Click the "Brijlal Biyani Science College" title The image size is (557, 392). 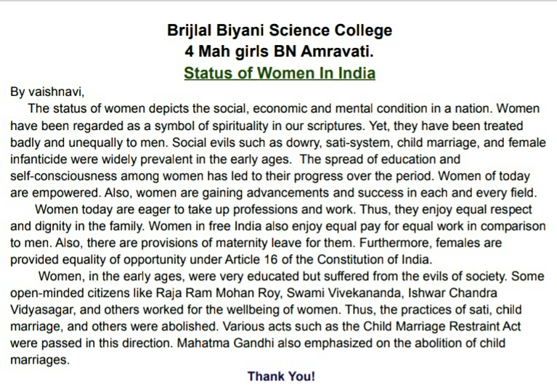pos(279,31)
